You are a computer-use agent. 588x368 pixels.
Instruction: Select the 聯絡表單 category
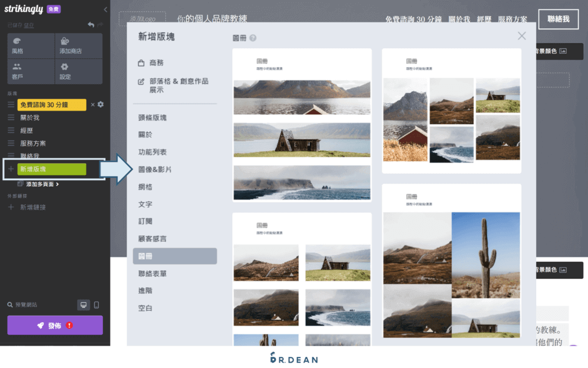[152, 274]
